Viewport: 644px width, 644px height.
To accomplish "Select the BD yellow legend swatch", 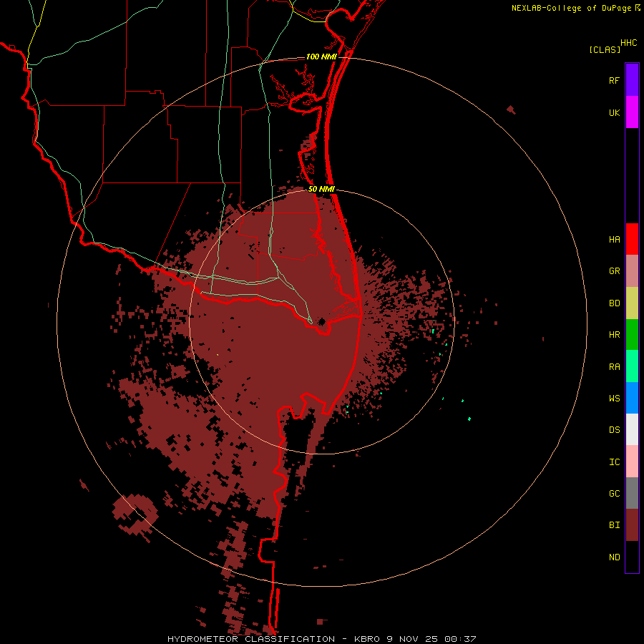I will point(632,303).
